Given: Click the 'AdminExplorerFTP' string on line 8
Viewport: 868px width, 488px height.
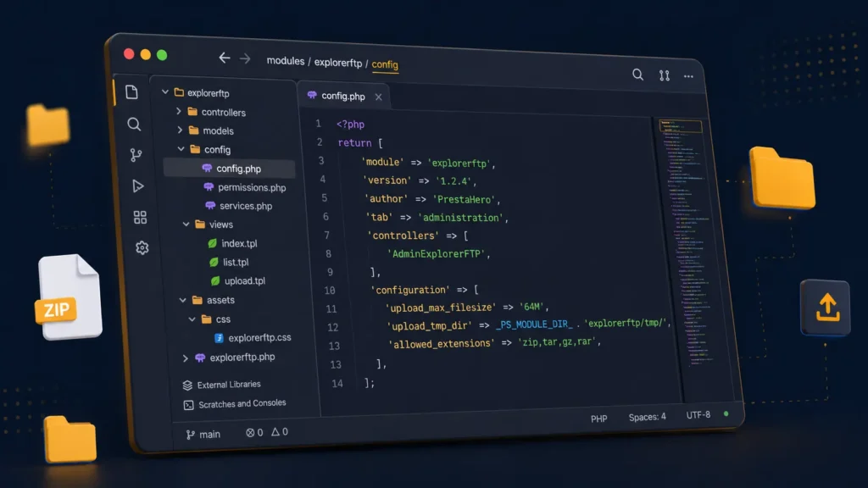Looking at the screenshot, I should (x=436, y=254).
